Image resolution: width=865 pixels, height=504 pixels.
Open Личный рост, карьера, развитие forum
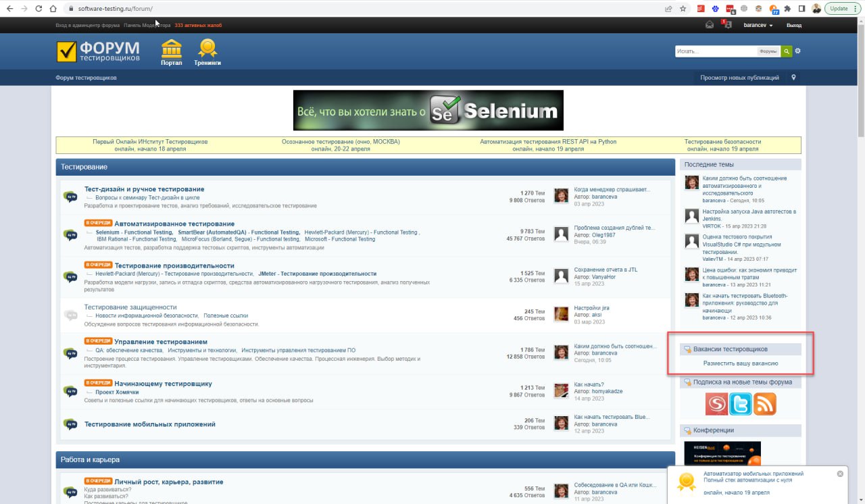coord(169,482)
